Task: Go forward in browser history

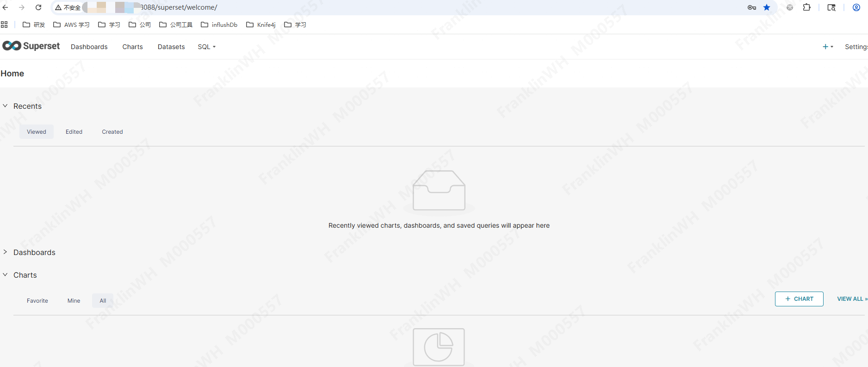Action: click(x=22, y=7)
